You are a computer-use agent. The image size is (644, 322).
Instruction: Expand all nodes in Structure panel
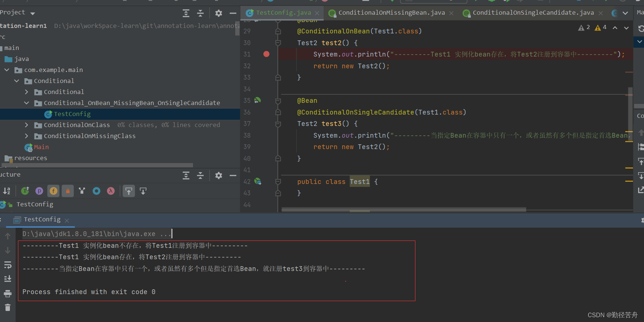[186, 176]
